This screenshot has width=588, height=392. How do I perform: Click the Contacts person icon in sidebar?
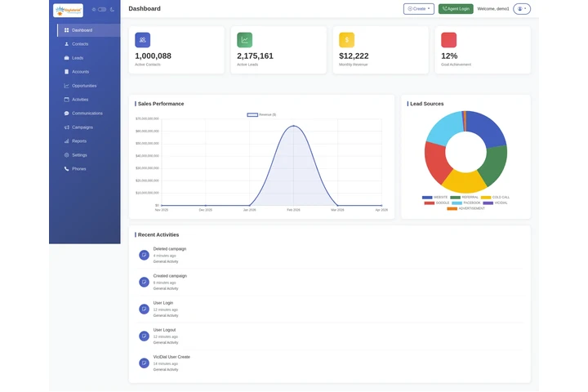coord(66,44)
